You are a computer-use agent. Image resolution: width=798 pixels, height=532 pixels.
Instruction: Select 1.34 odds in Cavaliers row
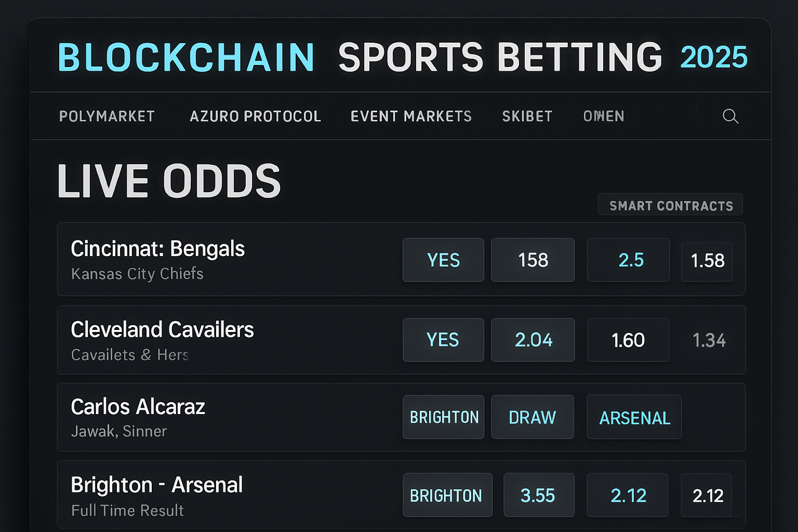point(709,341)
